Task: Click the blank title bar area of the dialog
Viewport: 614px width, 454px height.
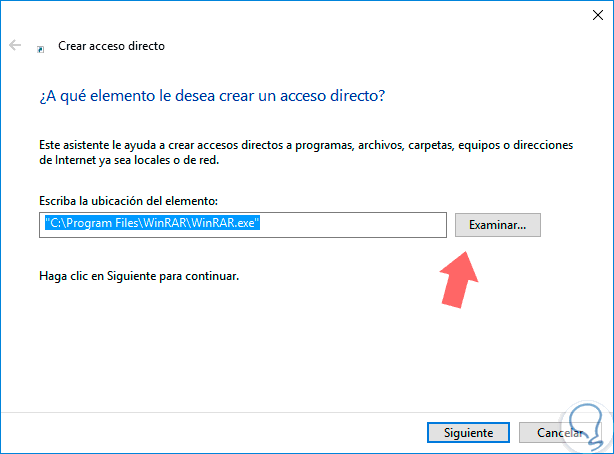Action: click(x=300, y=14)
